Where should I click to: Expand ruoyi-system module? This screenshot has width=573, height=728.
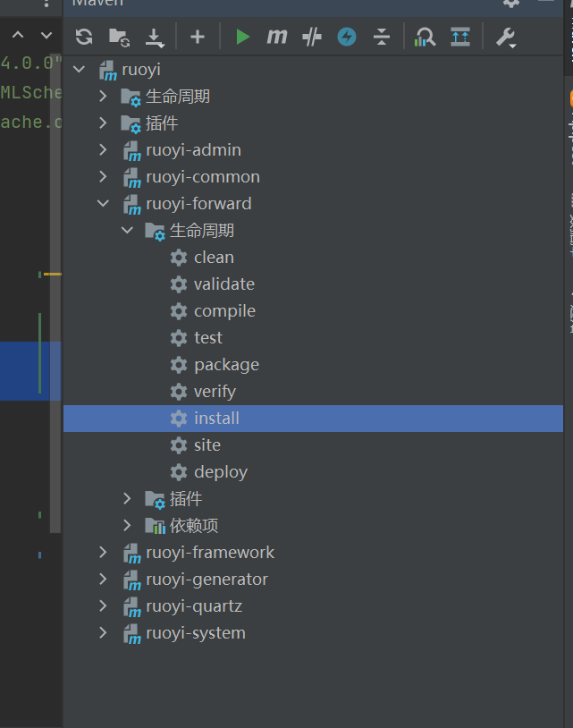coord(103,633)
